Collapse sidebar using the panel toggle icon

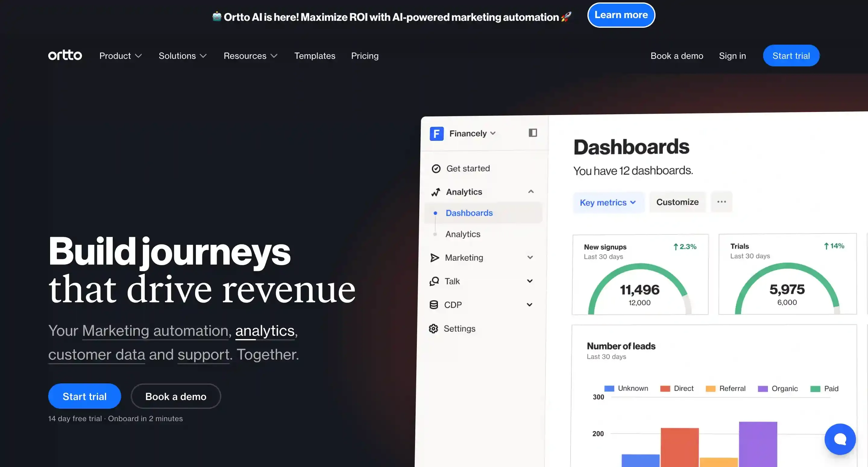532,133
